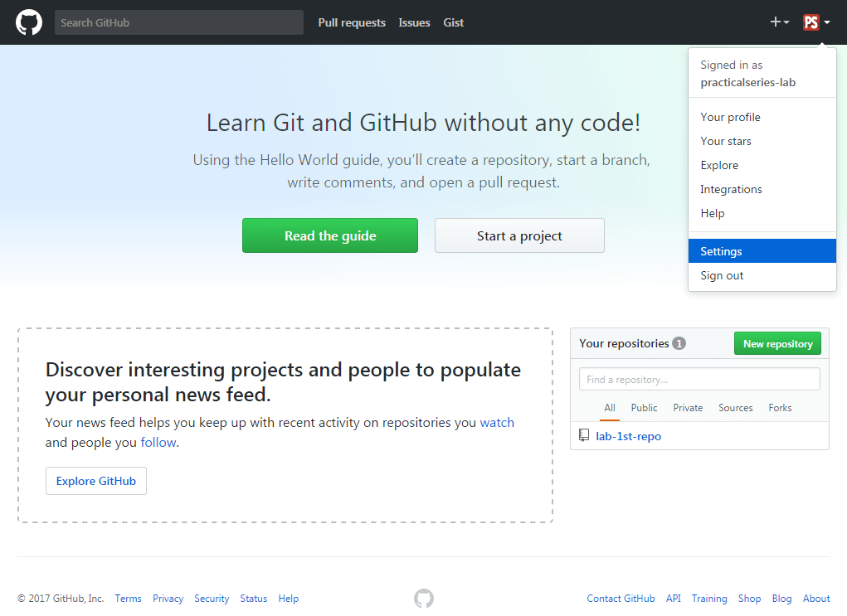Click the GitHub Octocat logo in header
The height and width of the screenshot is (616, 847).
(29, 22)
